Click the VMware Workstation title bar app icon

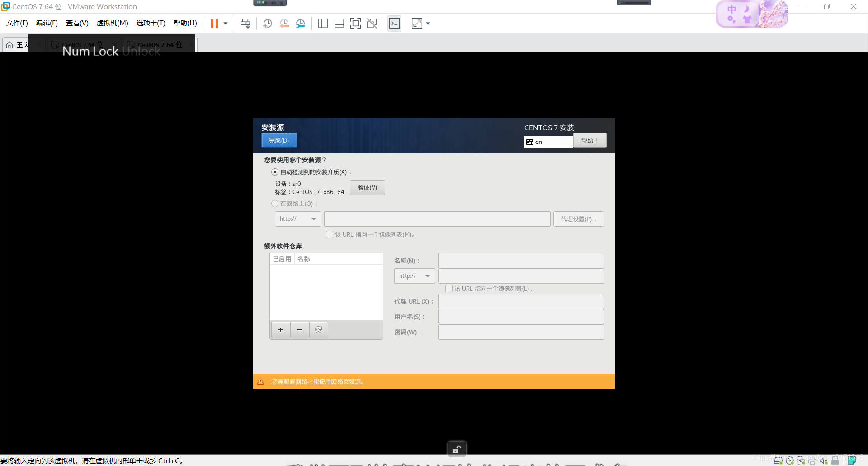coord(5,6)
